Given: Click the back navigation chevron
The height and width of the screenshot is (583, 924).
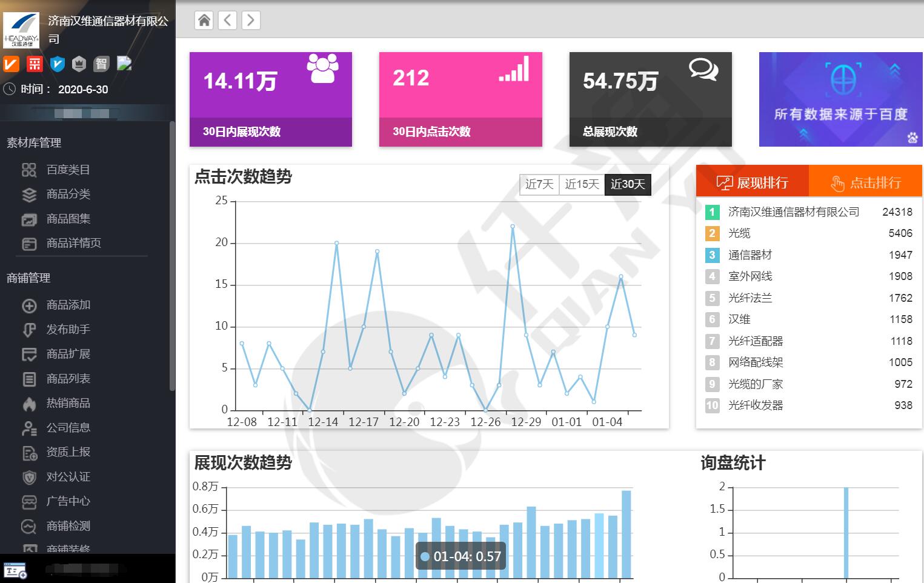Looking at the screenshot, I should click(227, 20).
